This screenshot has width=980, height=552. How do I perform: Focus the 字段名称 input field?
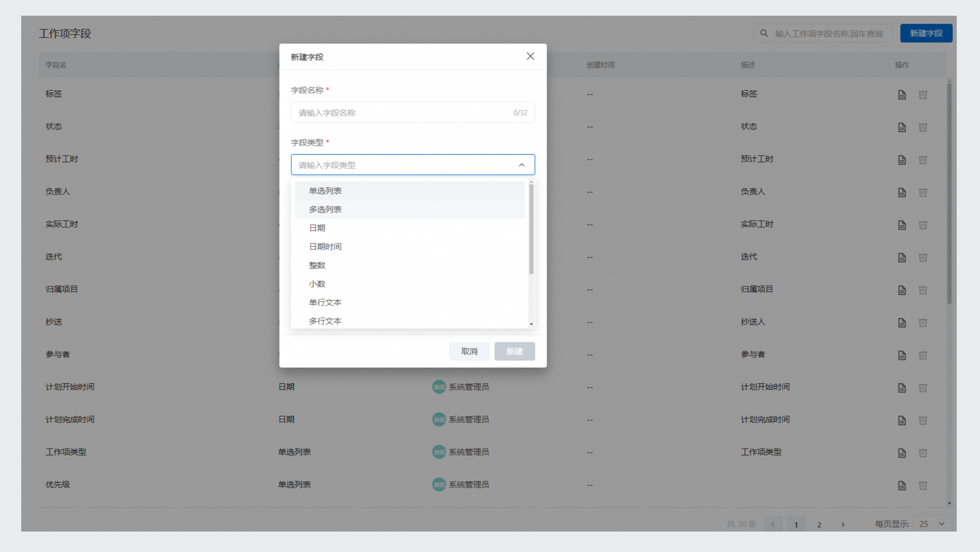(x=413, y=113)
